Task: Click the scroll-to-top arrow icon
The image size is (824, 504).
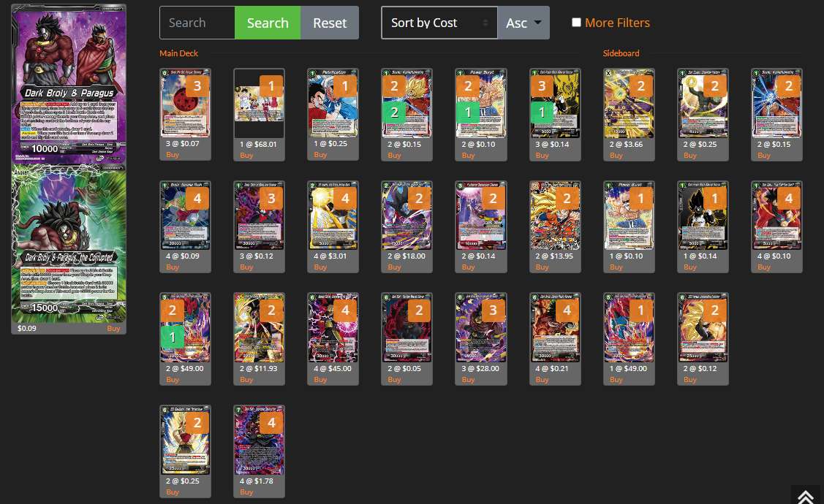Action: 806,496
